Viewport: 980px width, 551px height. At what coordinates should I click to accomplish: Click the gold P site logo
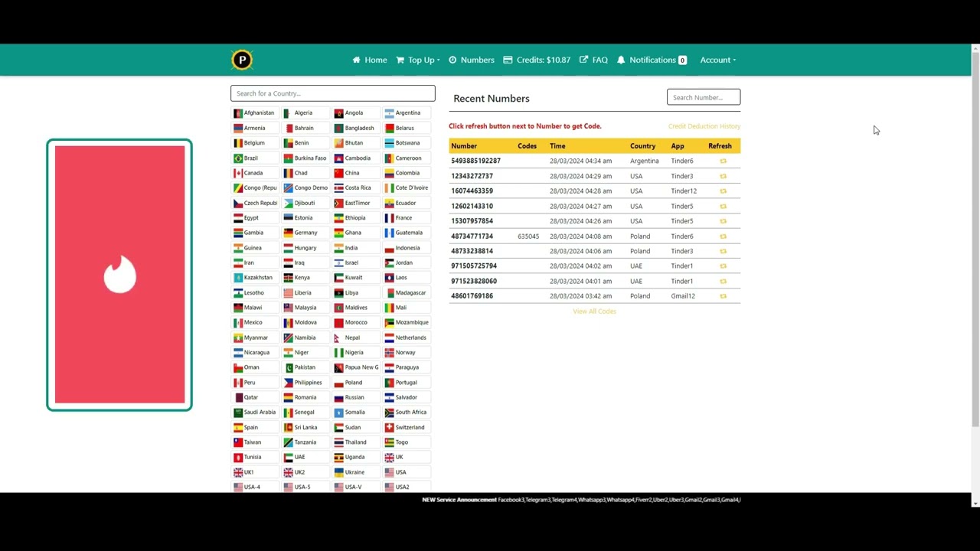click(242, 60)
